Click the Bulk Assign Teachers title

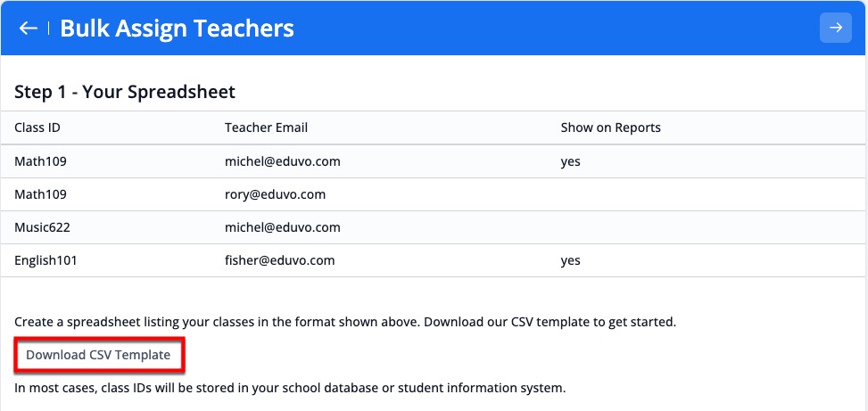tap(177, 29)
